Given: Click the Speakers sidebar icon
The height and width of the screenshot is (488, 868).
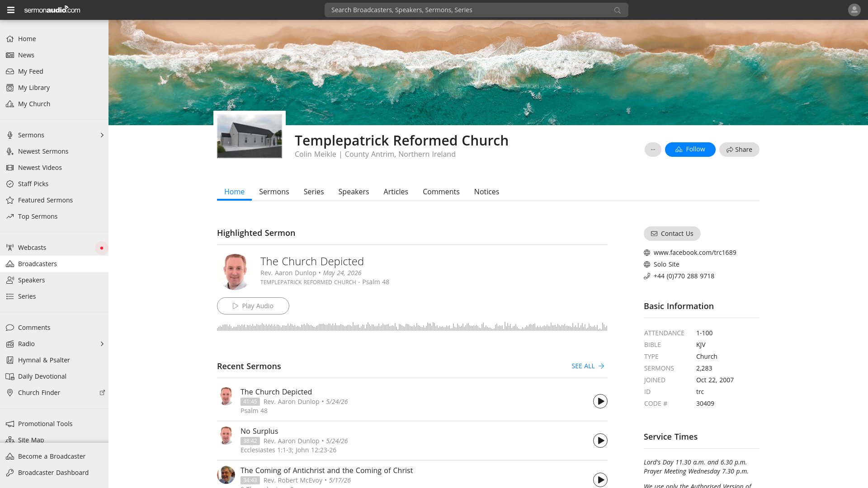Looking at the screenshot, I should click(x=10, y=280).
